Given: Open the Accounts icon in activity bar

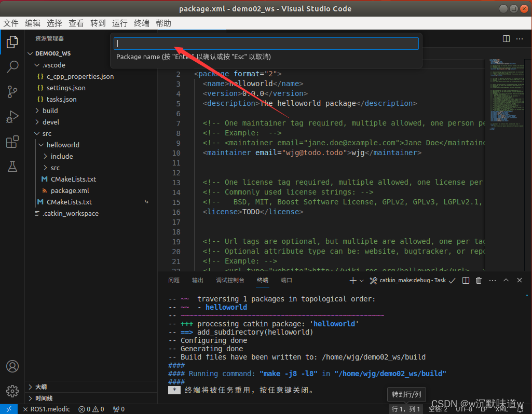Looking at the screenshot, I should [12, 366].
